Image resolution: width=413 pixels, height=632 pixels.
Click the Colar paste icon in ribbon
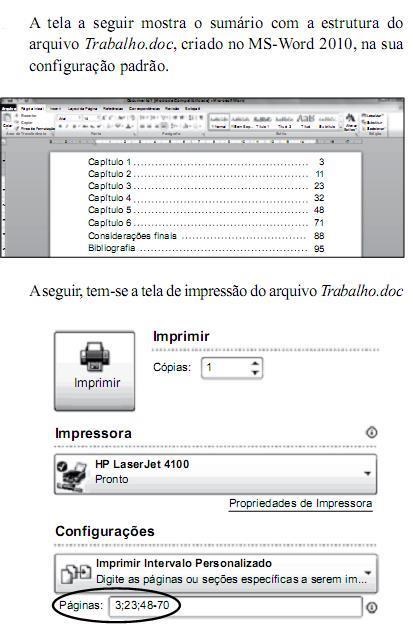[7, 121]
